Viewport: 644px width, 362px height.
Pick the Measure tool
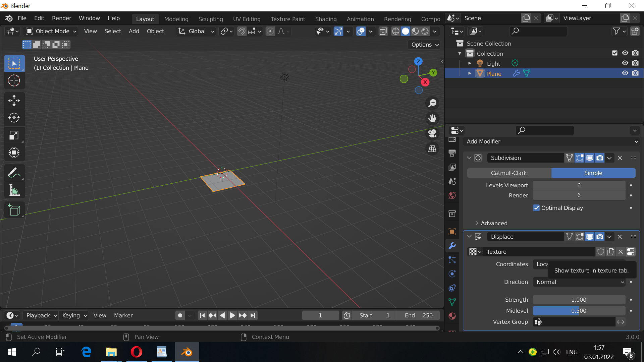14,190
